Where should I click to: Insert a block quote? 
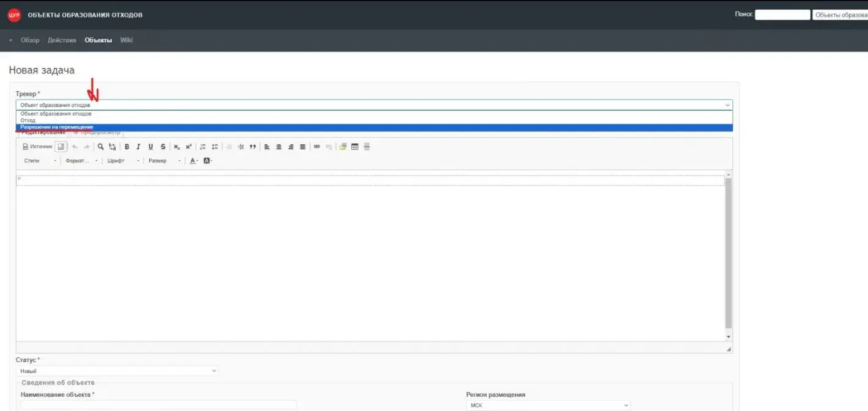pyautogui.click(x=252, y=147)
